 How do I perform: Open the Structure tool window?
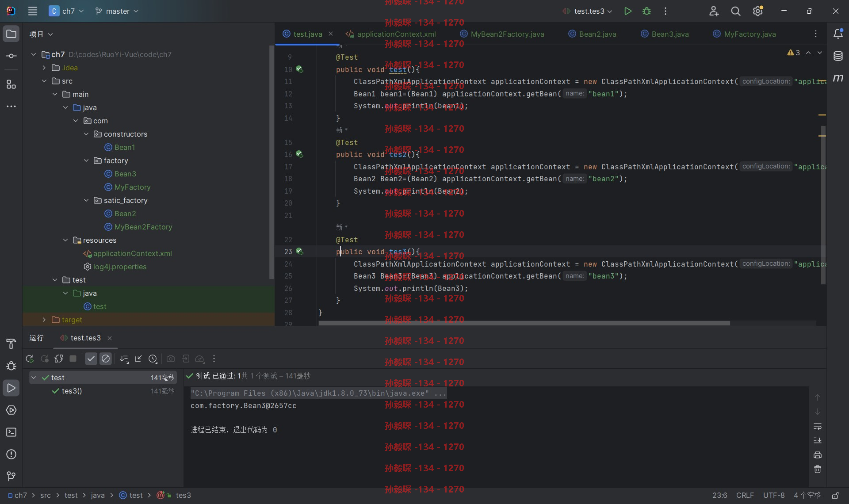tap(11, 84)
